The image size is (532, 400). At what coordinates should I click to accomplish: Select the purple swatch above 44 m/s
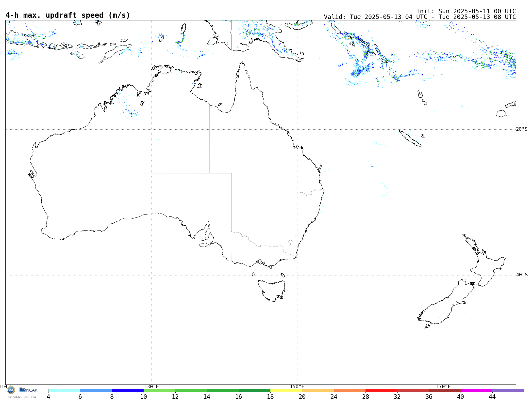508,390
